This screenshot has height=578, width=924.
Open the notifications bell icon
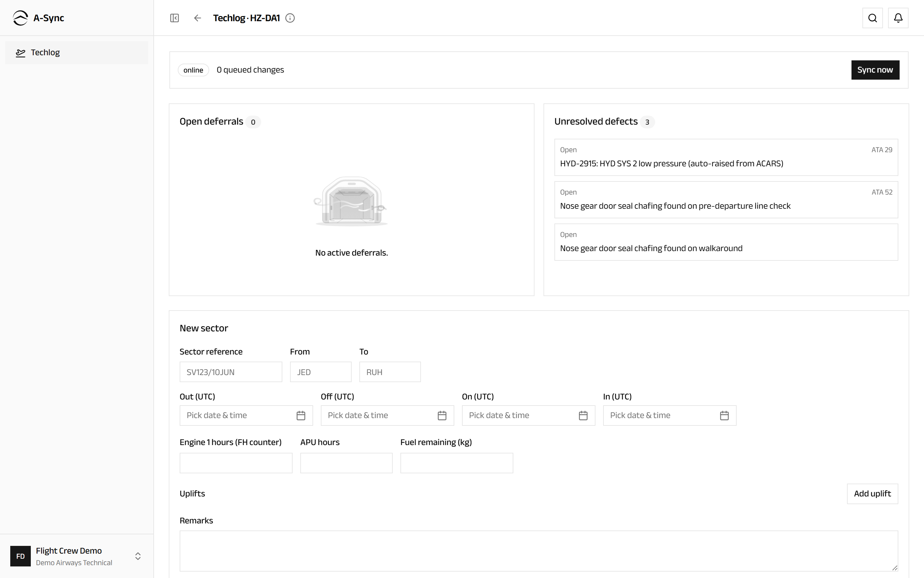coord(898,18)
